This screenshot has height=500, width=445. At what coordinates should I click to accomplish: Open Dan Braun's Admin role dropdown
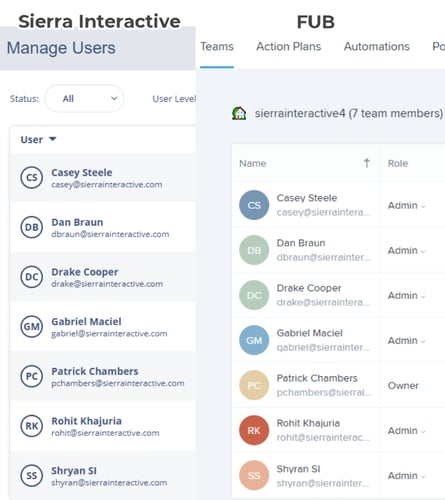coord(407,250)
